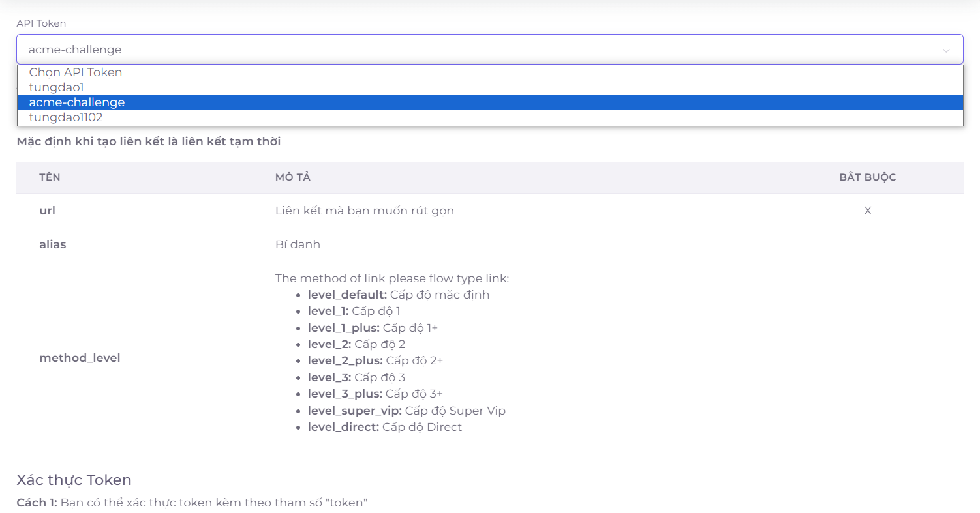The image size is (980, 513).
Task: Click the method_level parameter name
Action: tap(80, 358)
